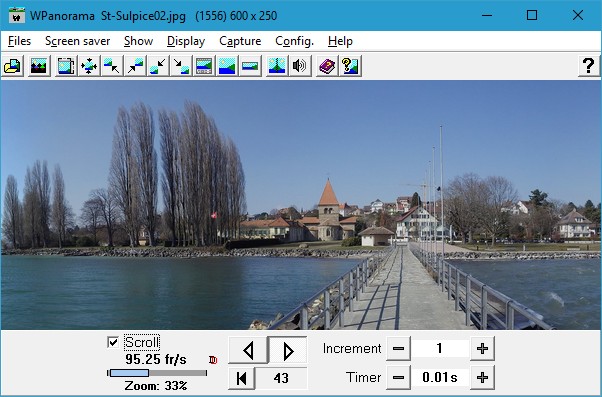
Task: Open the Show menu
Action: point(139,41)
